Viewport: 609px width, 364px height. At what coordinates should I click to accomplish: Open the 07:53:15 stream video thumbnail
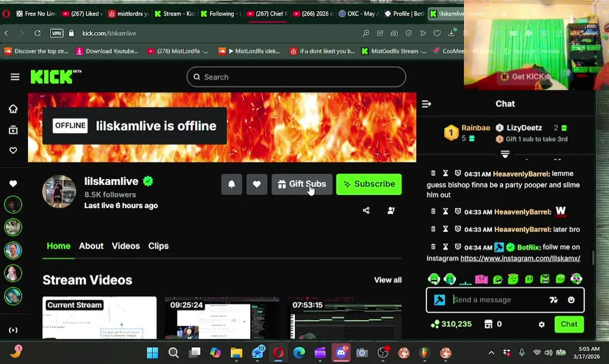tap(345, 318)
